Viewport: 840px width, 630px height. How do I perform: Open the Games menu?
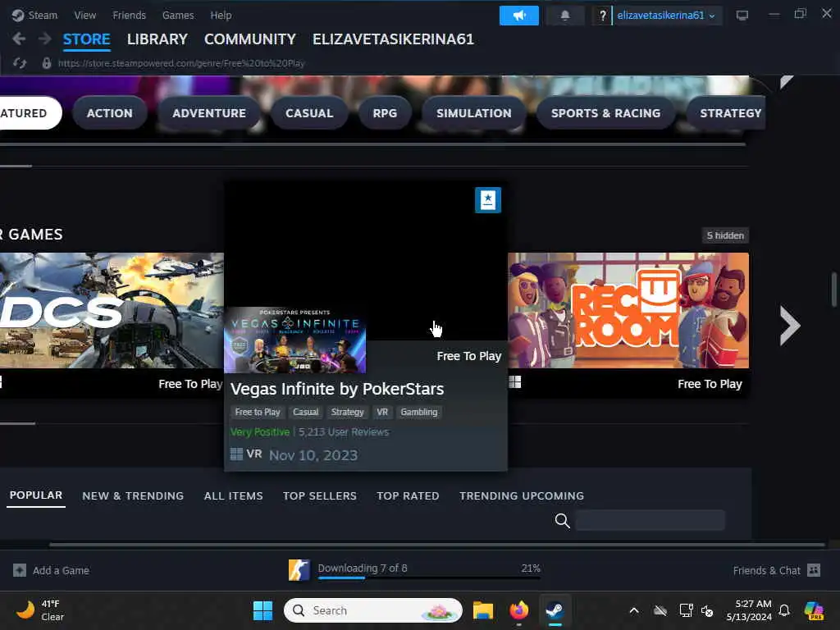pyautogui.click(x=178, y=15)
